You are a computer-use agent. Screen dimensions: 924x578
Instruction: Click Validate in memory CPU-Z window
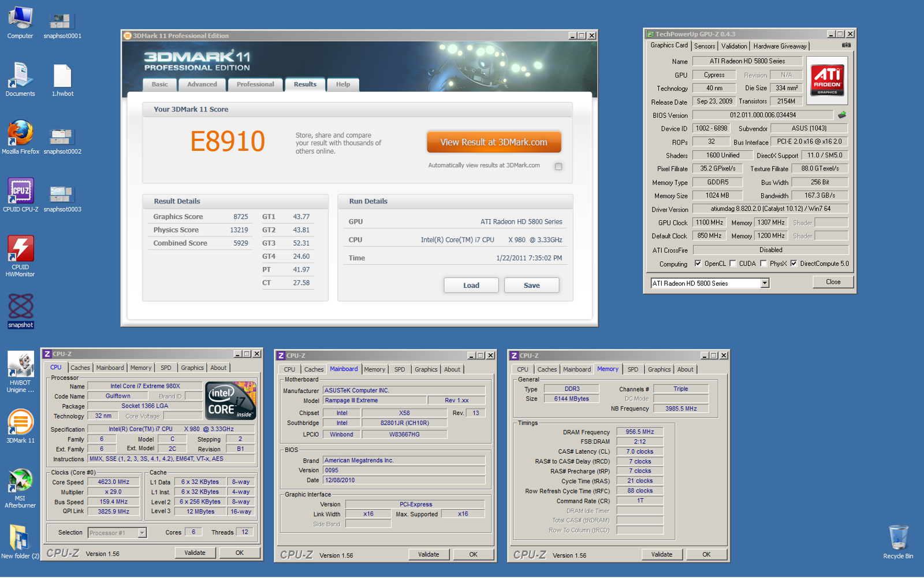point(662,555)
